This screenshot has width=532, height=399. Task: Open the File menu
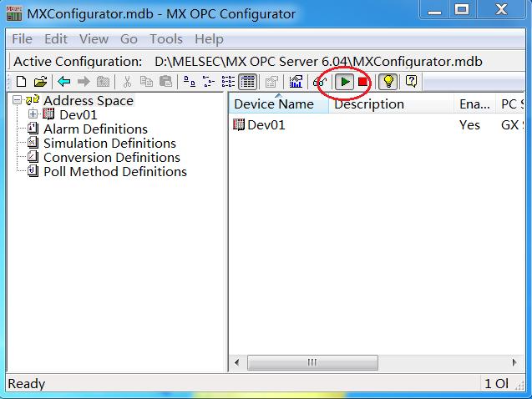22,39
